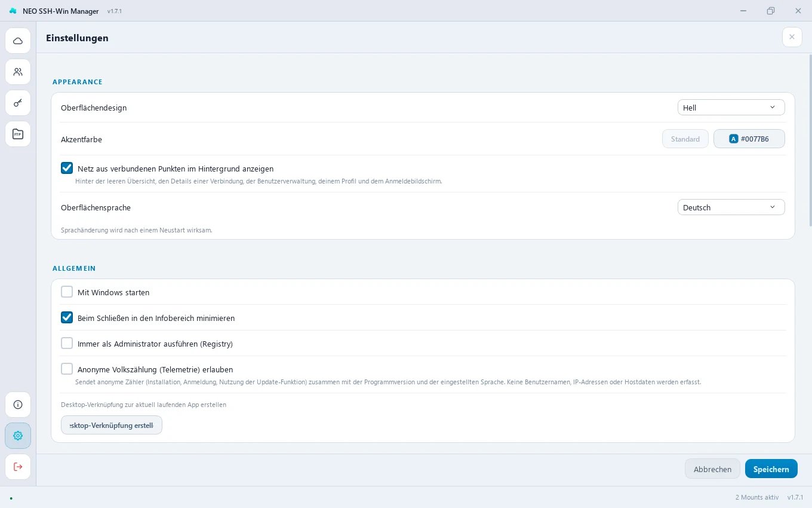Expand the Oberflächensprache dropdown showing Deutsch
Image resolution: width=812 pixels, height=508 pixels.
731,207
